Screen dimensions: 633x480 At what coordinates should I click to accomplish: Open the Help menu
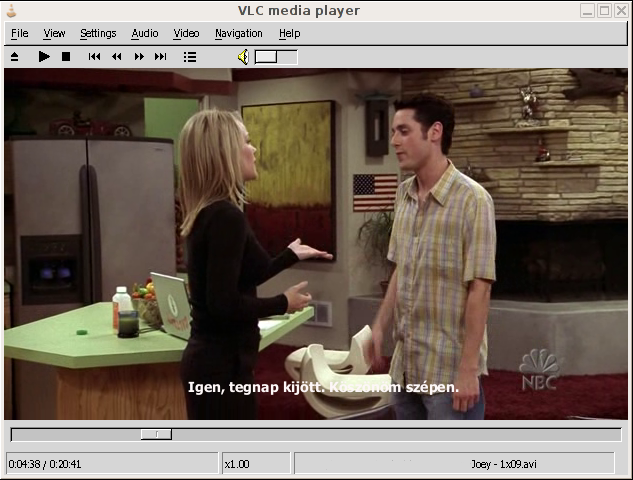coord(289,33)
